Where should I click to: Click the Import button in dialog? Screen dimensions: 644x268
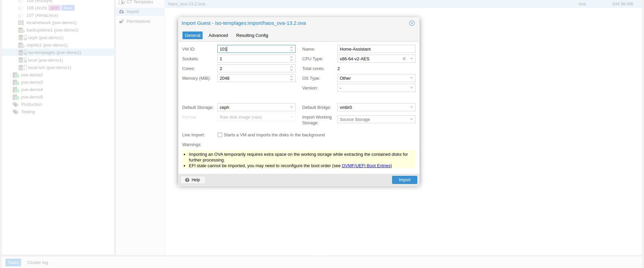pyautogui.click(x=405, y=180)
